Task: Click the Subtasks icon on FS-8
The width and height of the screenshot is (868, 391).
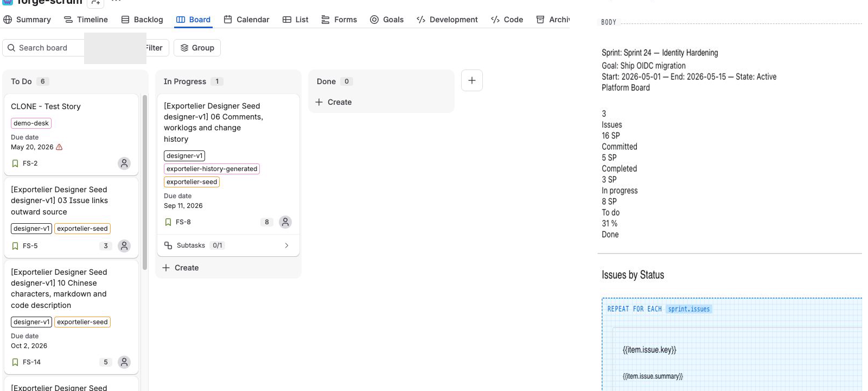Action: 168,245
